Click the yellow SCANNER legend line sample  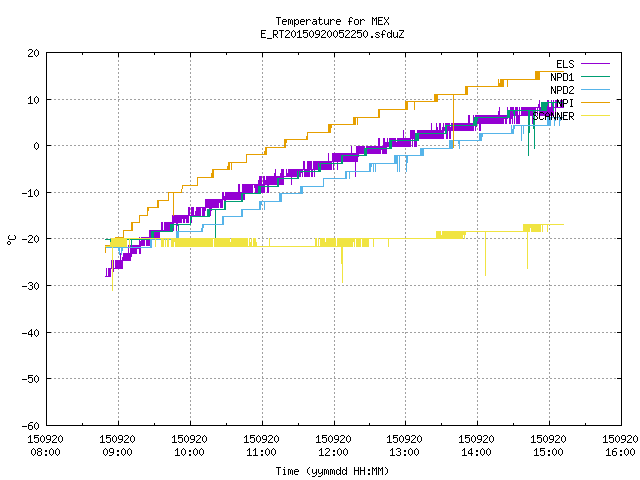(595, 116)
